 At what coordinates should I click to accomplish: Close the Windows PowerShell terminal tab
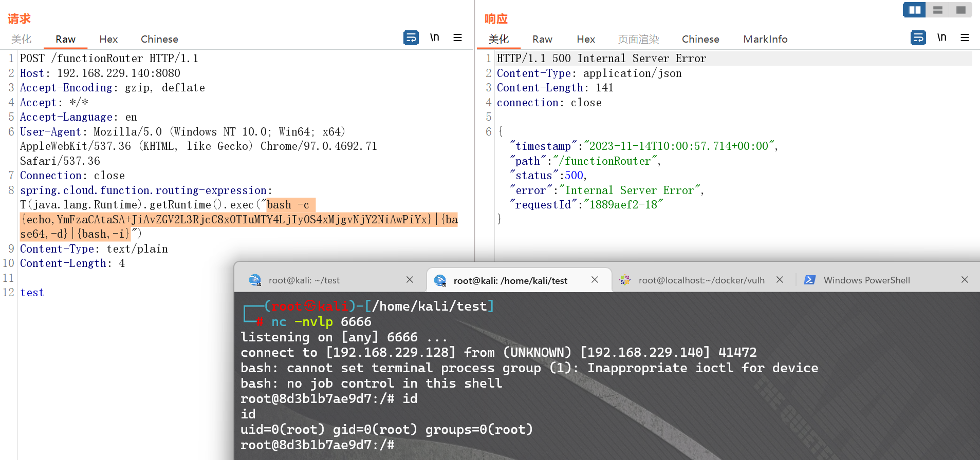point(965,280)
